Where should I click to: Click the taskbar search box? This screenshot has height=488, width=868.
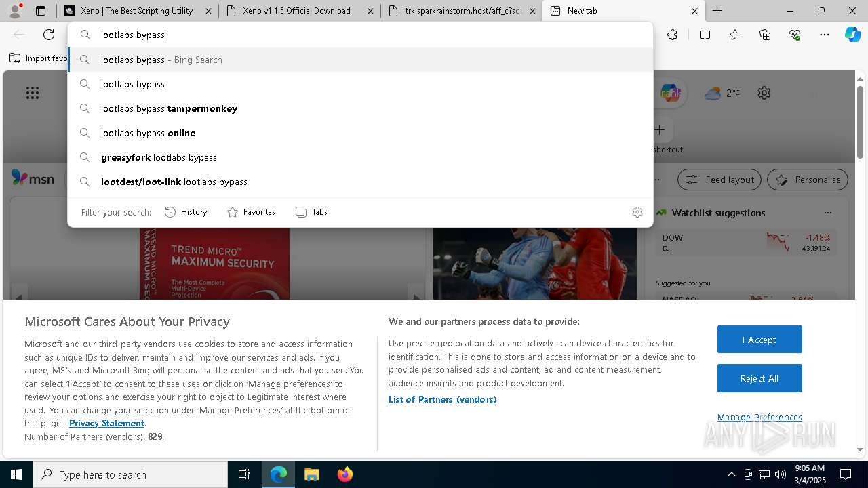tap(130, 474)
